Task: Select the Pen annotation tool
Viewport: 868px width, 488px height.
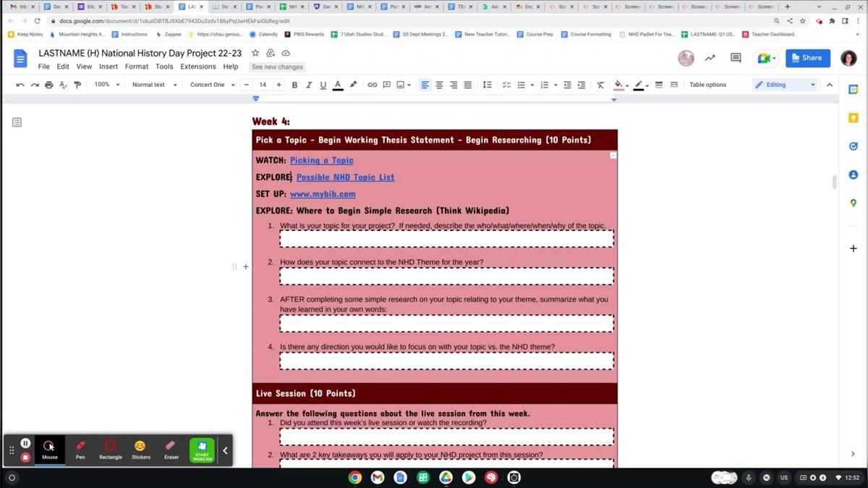Action: pyautogui.click(x=80, y=449)
